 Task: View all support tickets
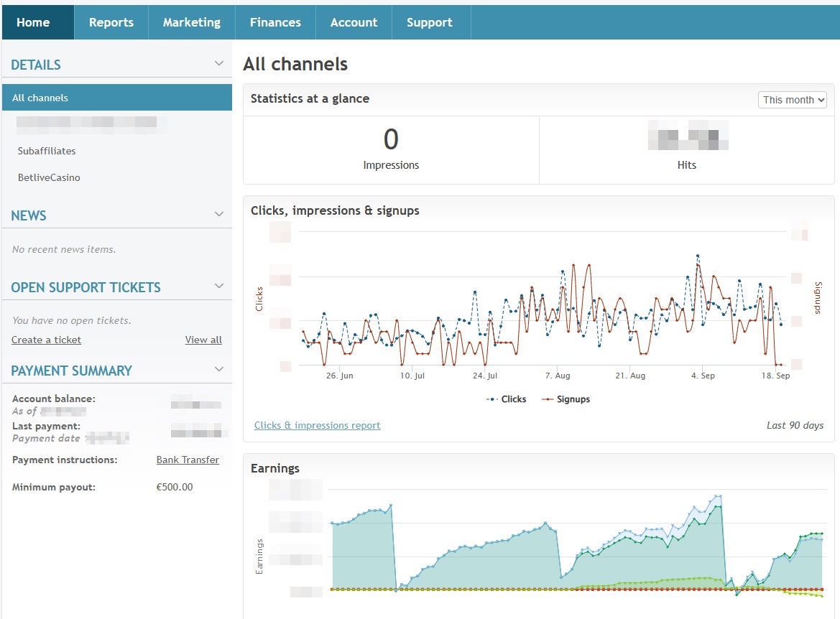(203, 340)
